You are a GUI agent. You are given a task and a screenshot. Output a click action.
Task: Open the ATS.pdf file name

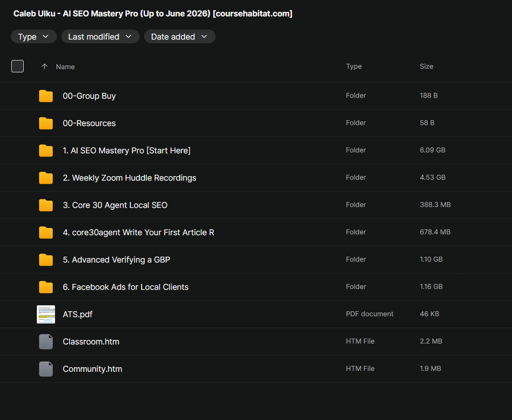(x=77, y=314)
